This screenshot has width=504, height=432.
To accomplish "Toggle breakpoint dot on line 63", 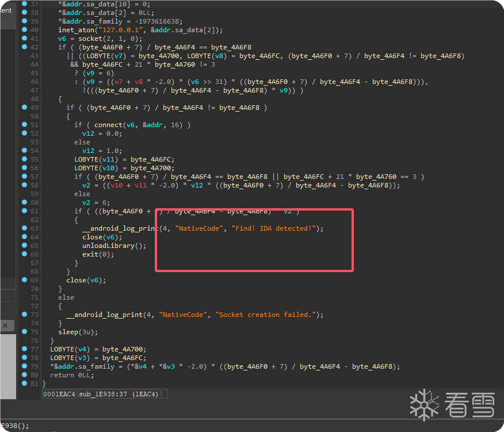I will [24, 228].
